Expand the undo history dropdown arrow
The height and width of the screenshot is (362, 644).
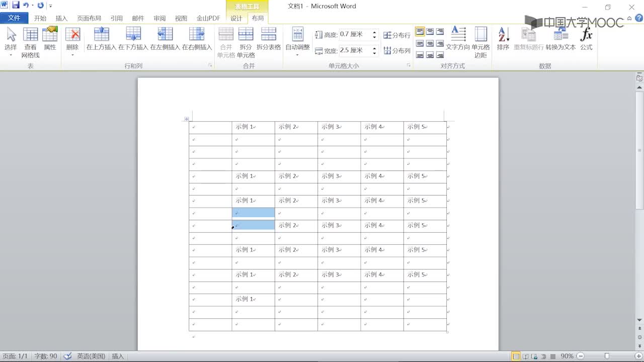click(x=33, y=6)
